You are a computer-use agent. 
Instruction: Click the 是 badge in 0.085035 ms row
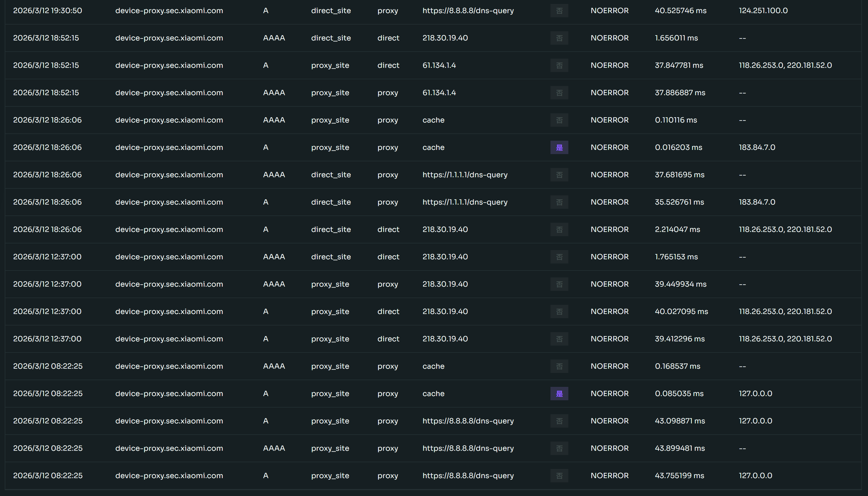tap(559, 394)
